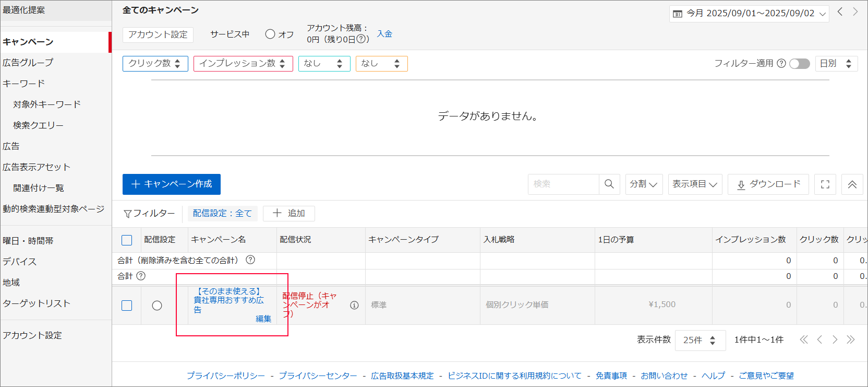This screenshot has height=387, width=868.
Task: Open the クリック数 metric dropdown
Action: point(155,63)
